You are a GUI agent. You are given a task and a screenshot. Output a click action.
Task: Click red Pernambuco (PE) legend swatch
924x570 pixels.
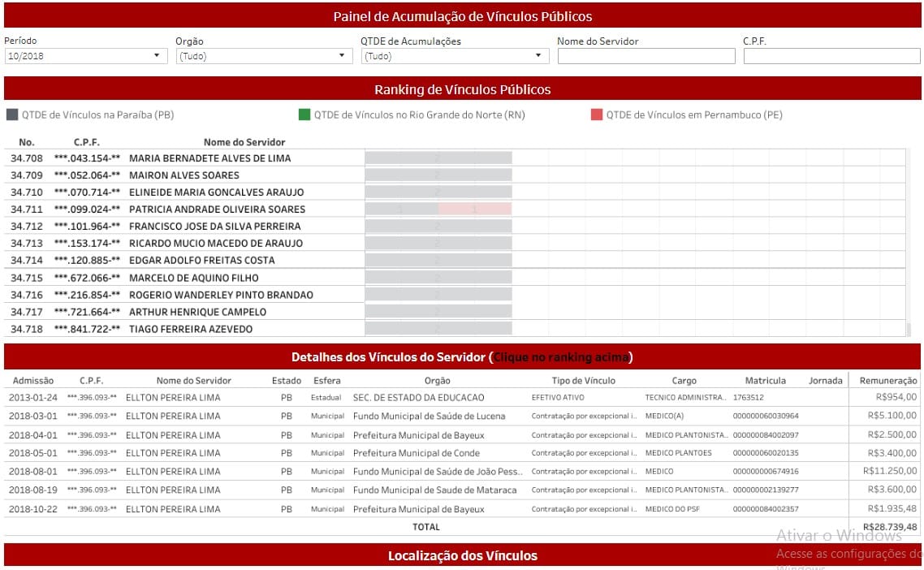tap(597, 114)
